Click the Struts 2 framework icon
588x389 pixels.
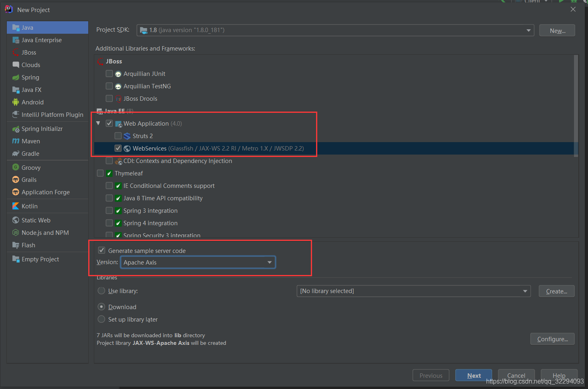tap(127, 136)
